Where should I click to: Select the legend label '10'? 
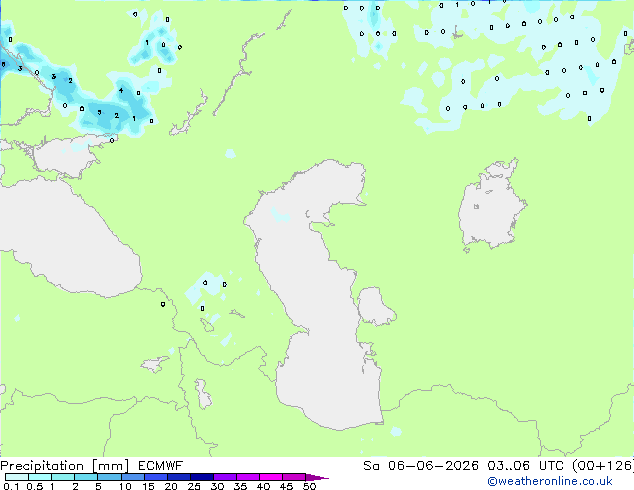[125, 486]
